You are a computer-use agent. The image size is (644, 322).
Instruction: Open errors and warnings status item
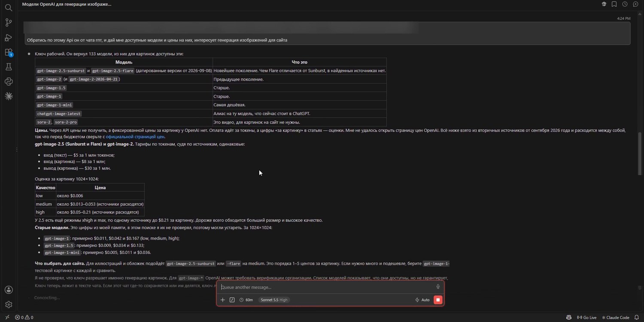24,318
